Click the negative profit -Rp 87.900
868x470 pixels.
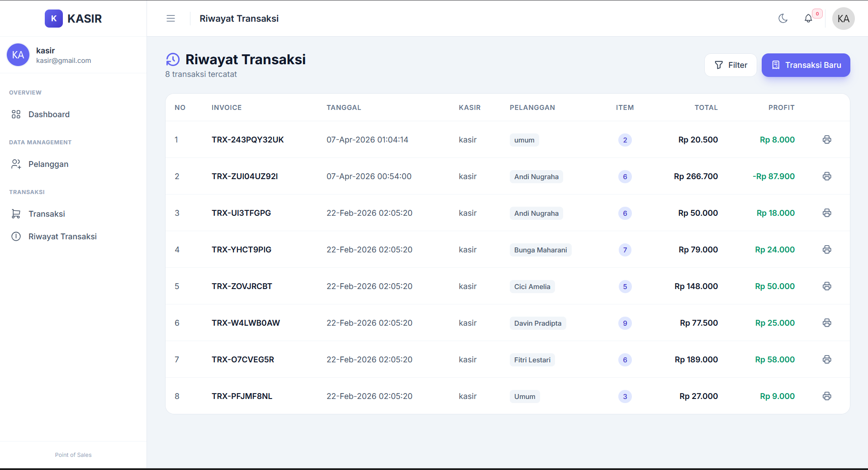(773, 176)
